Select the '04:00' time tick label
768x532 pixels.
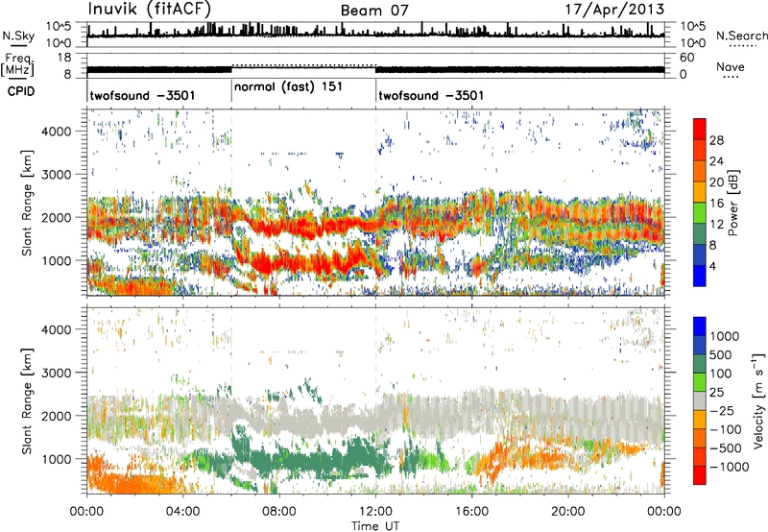click(x=182, y=512)
